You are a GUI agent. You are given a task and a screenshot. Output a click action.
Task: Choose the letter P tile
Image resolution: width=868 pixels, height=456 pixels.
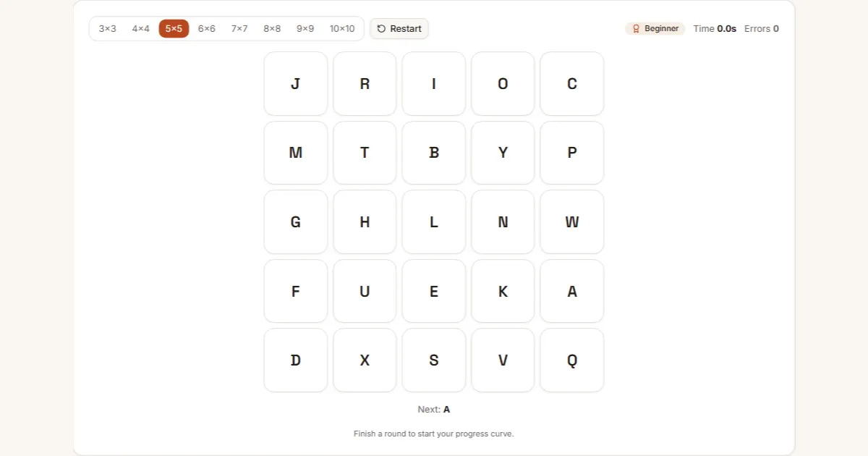[x=572, y=153]
